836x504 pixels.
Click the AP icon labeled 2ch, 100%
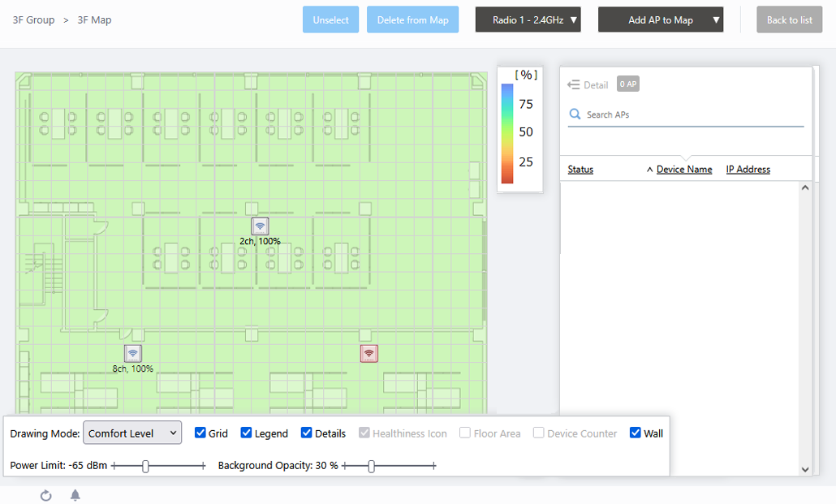[260, 226]
